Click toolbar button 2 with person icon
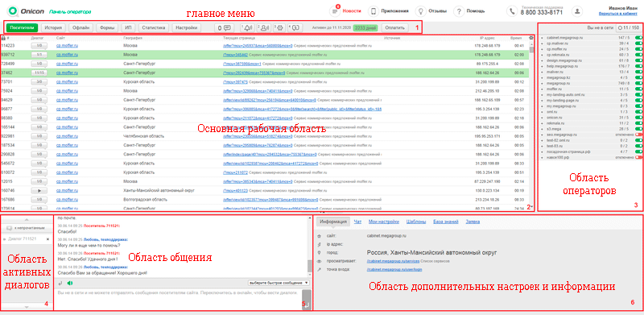 coord(264,28)
